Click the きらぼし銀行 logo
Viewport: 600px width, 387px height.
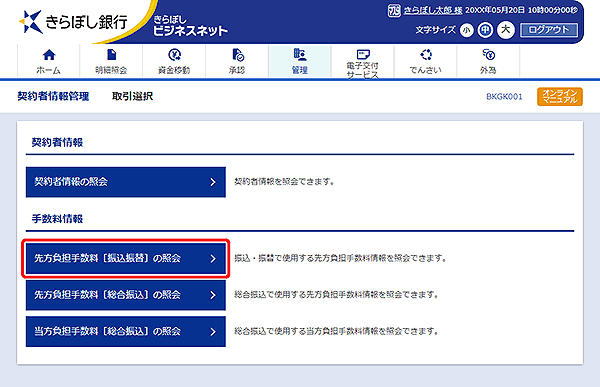[73, 22]
